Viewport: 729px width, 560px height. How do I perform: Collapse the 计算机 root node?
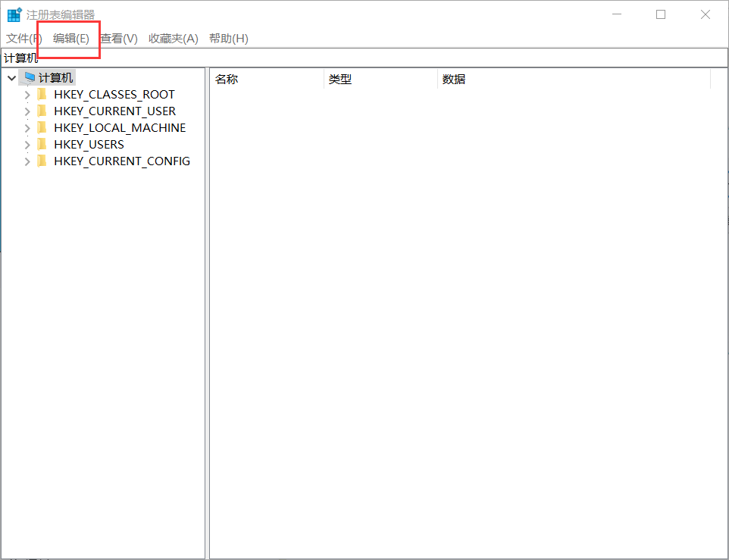pyautogui.click(x=11, y=77)
